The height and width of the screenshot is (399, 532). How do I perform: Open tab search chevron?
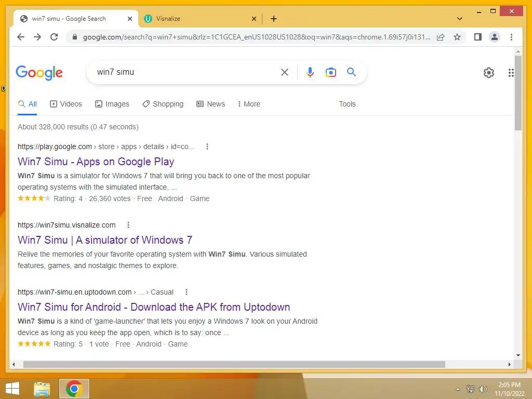pos(459,19)
